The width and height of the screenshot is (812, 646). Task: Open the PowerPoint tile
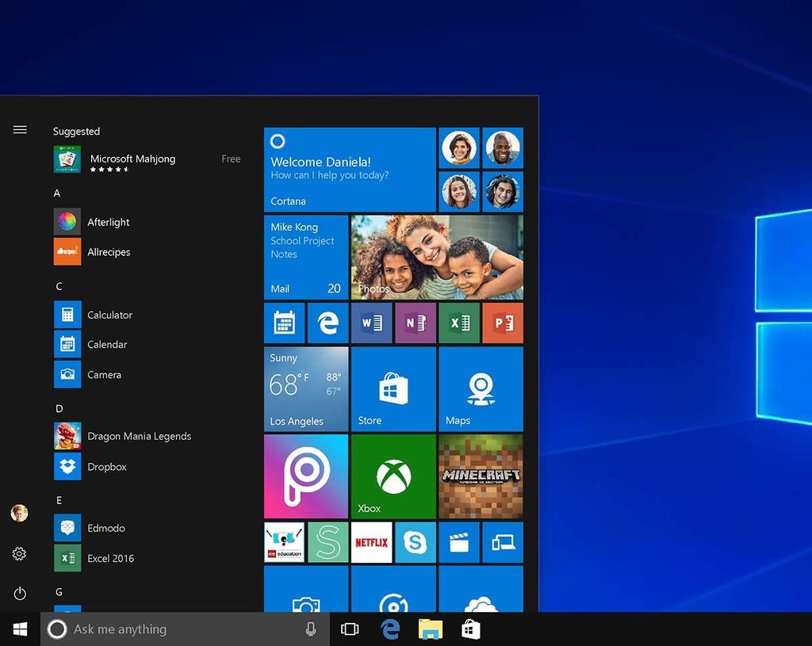coord(502,323)
